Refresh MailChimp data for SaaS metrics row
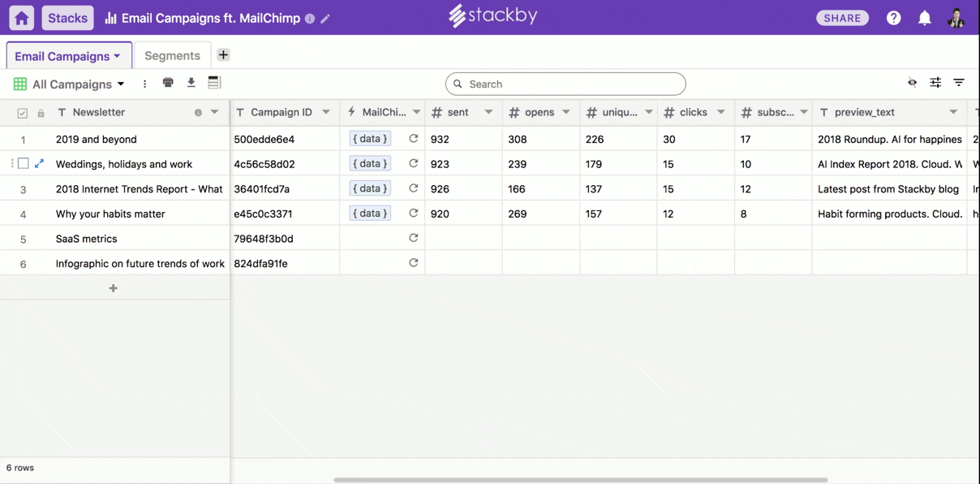This screenshot has width=980, height=484. pyautogui.click(x=414, y=238)
